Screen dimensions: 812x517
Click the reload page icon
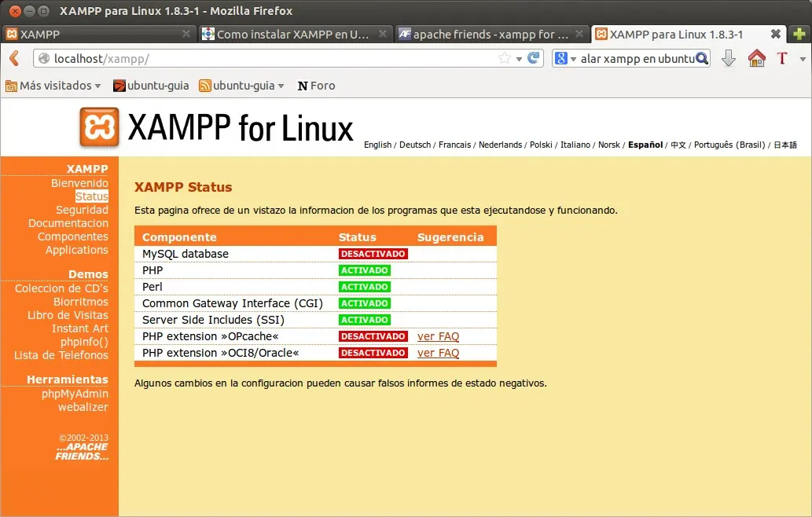tap(534, 58)
